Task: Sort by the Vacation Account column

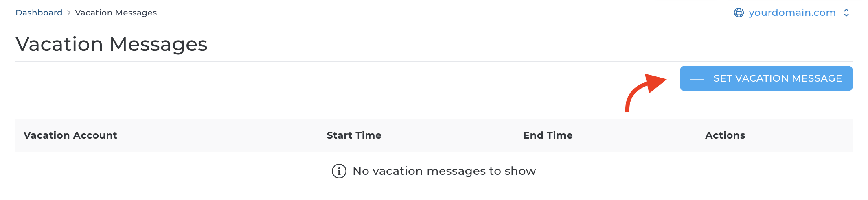Action: [x=70, y=135]
